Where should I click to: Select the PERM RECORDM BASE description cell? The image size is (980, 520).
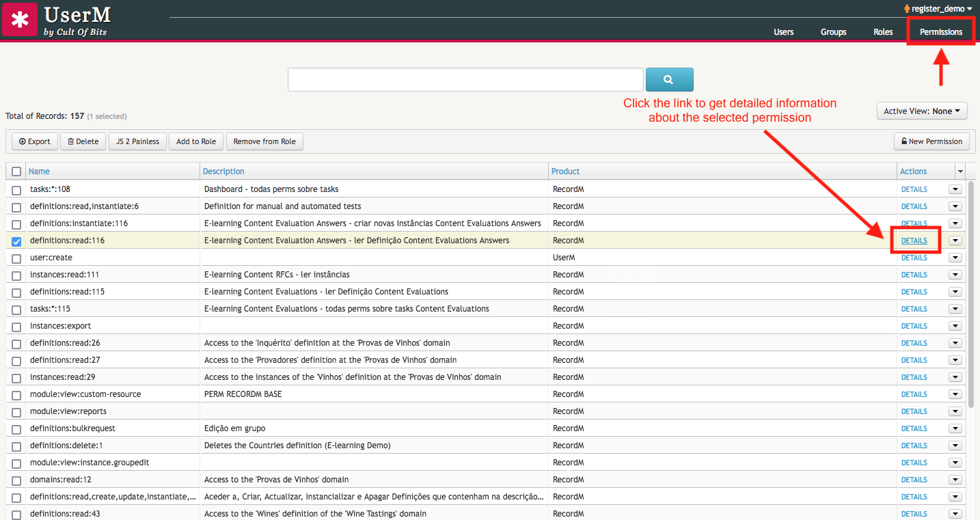(375, 394)
